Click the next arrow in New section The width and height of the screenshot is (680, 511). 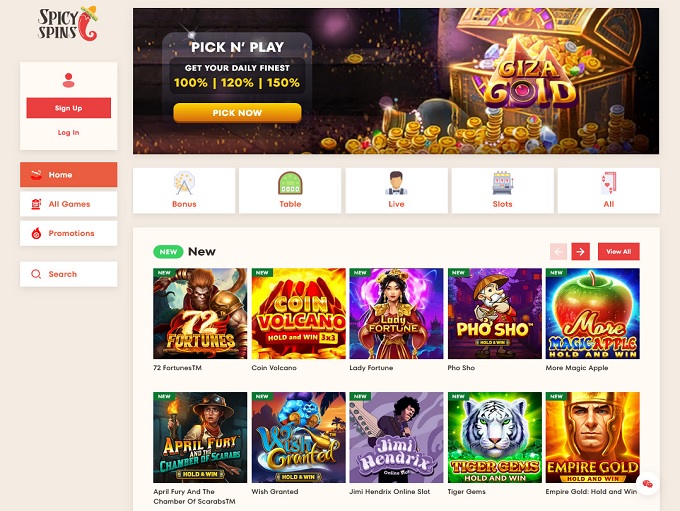581,252
